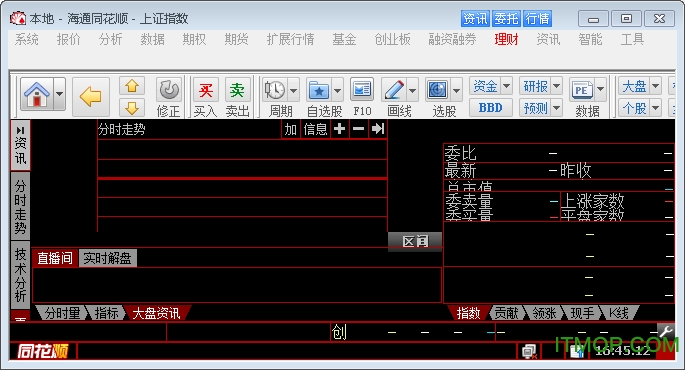Open the 期权 menu
Viewport: 685px width, 370px height.
click(x=194, y=40)
